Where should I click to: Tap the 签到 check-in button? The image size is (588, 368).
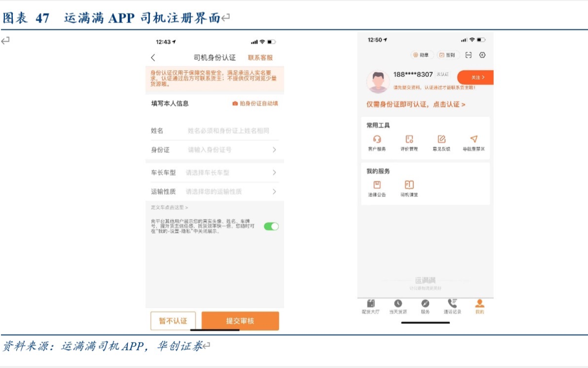tap(447, 55)
